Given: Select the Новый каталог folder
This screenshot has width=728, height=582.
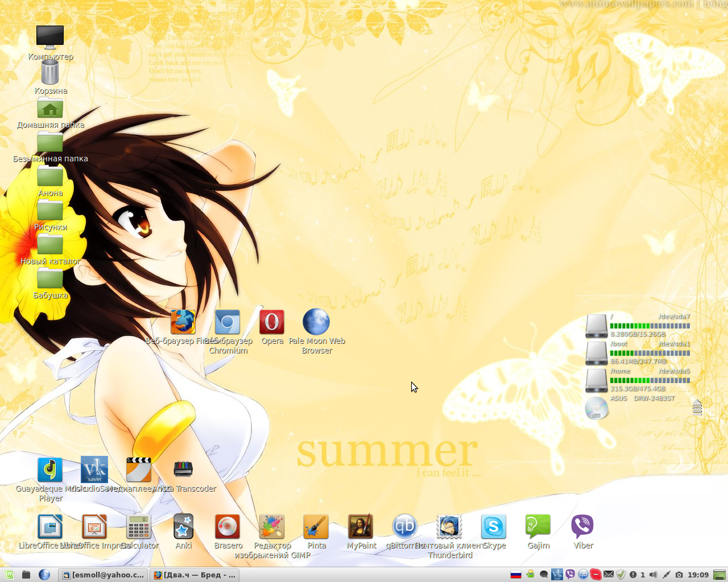Looking at the screenshot, I should (50, 244).
